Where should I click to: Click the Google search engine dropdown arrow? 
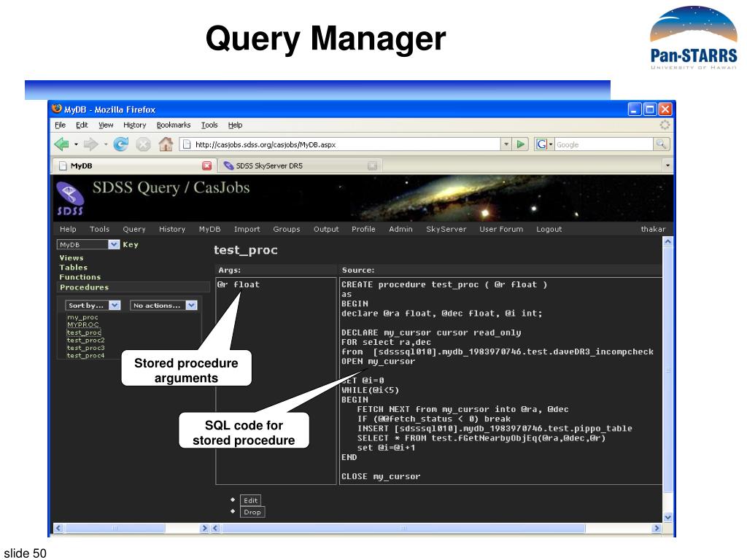coord(551,144)
